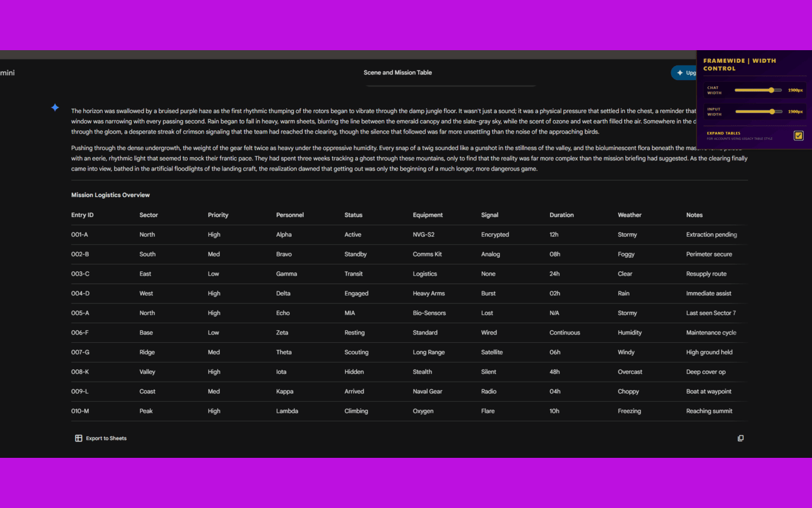Select entry ID 008-K
812x508 pixels.
tap(80, 372)
